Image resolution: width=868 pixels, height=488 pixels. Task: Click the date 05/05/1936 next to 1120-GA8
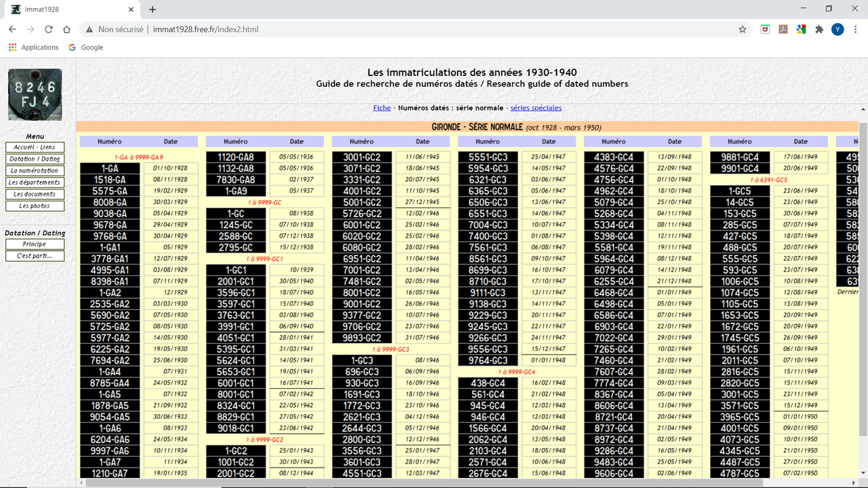pyautogui.click(x=297, y=157)
